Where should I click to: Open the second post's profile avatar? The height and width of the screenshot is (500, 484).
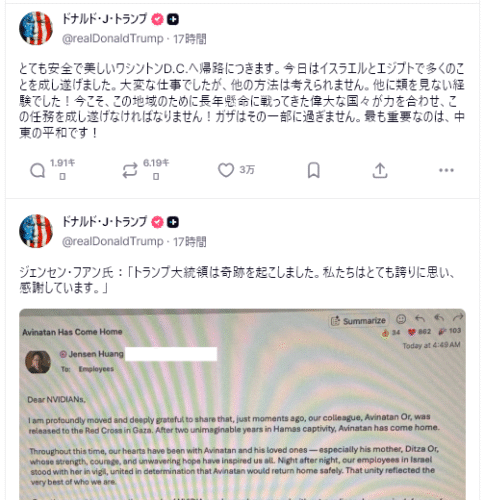[x=36, y=231]
